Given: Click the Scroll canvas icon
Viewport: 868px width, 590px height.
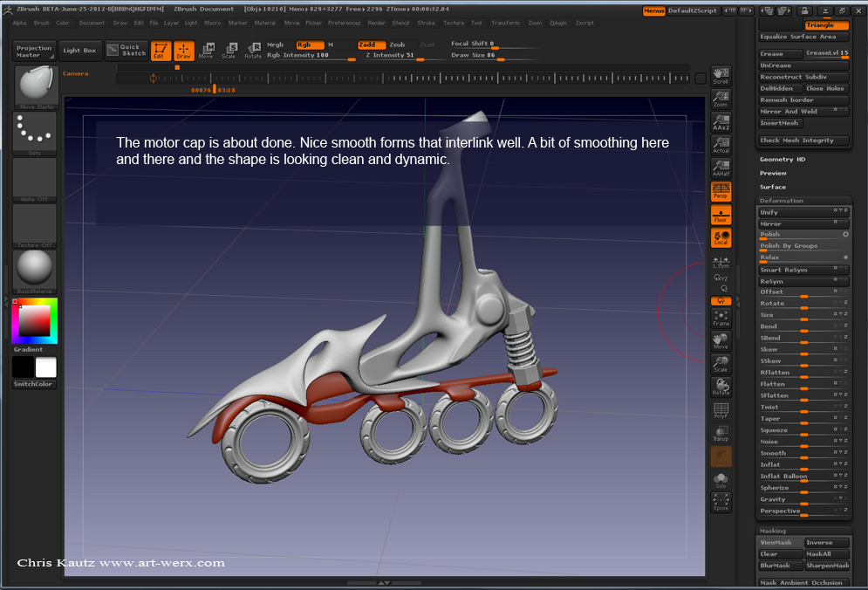Looking at the screenshot, I should tap(721, 77).
